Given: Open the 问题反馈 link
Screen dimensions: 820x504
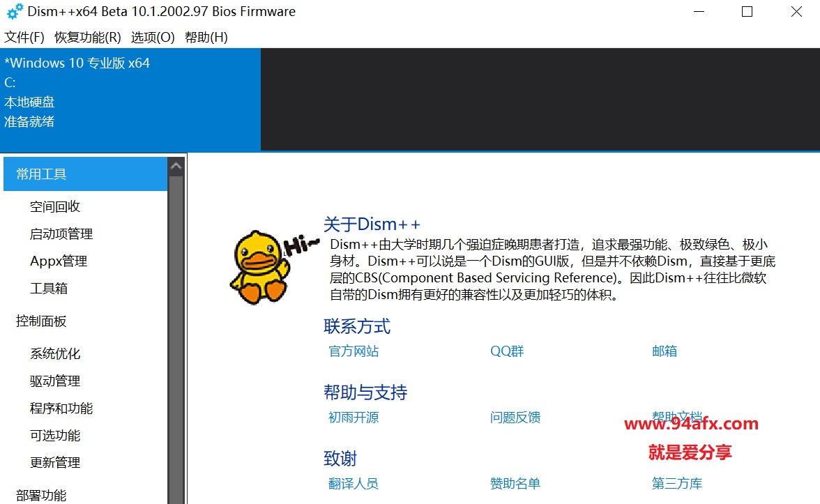Looking at the screenshot, I should click(x=515, y=417).
